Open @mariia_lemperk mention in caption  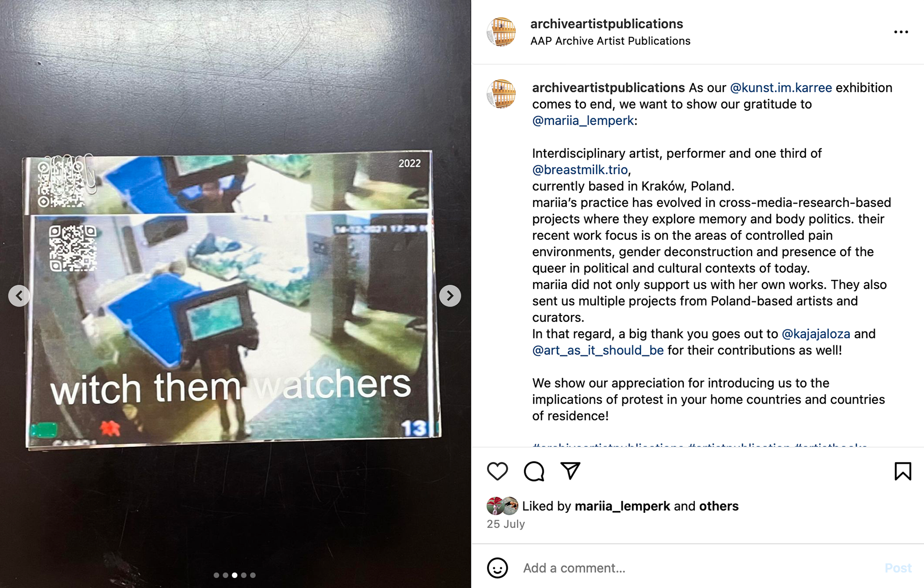click(x=583, y=120)
